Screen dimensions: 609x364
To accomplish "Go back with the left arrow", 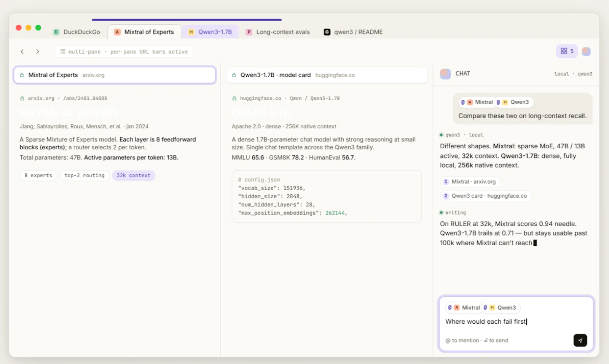I will tap(22, 52).
